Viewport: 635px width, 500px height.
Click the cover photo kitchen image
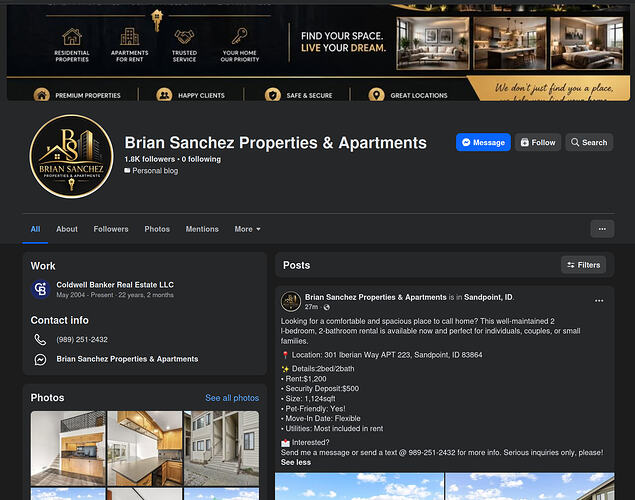[x=510, y=43]
